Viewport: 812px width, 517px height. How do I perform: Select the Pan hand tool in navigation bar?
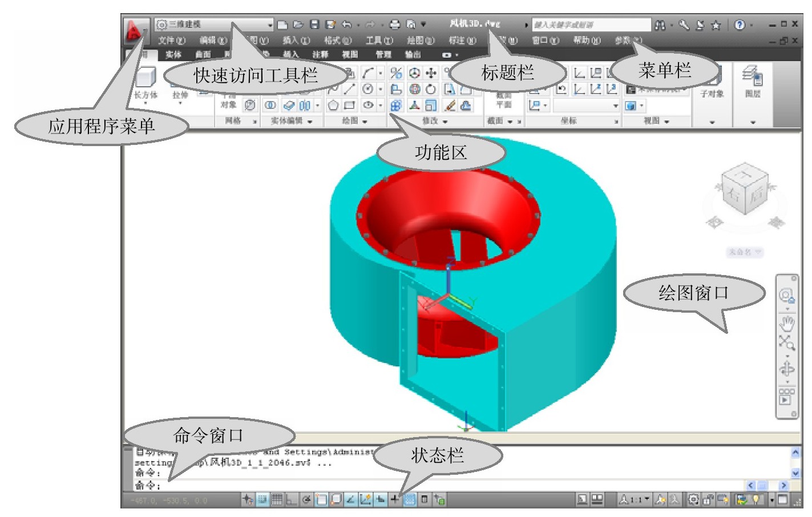[787, 324]
